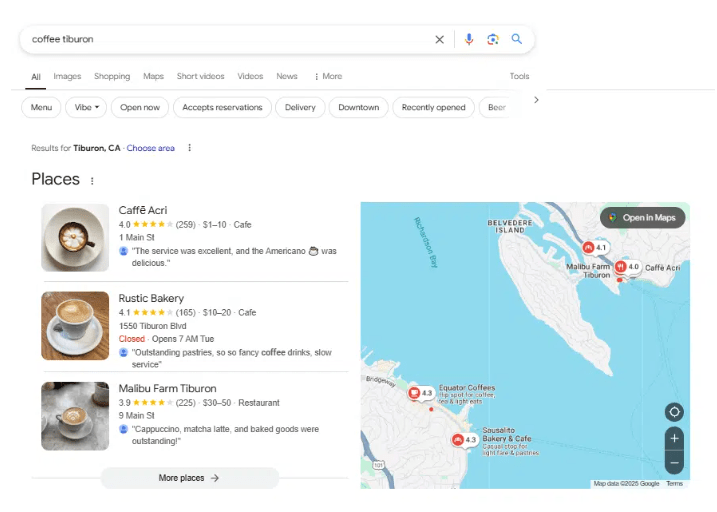The image size is (717, 512).
Task: Clear the search box with the X icon
Action: [439, 39]
